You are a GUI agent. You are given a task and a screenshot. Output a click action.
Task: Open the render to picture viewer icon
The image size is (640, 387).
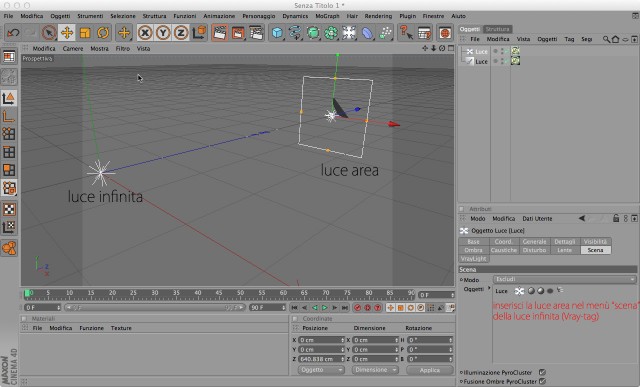(238, 33)
